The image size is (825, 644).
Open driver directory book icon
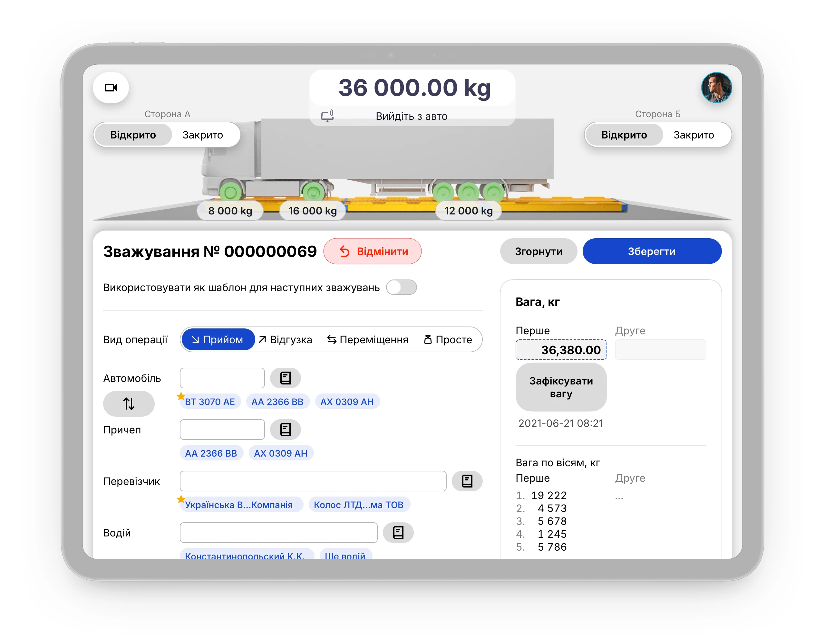point(398,532)
